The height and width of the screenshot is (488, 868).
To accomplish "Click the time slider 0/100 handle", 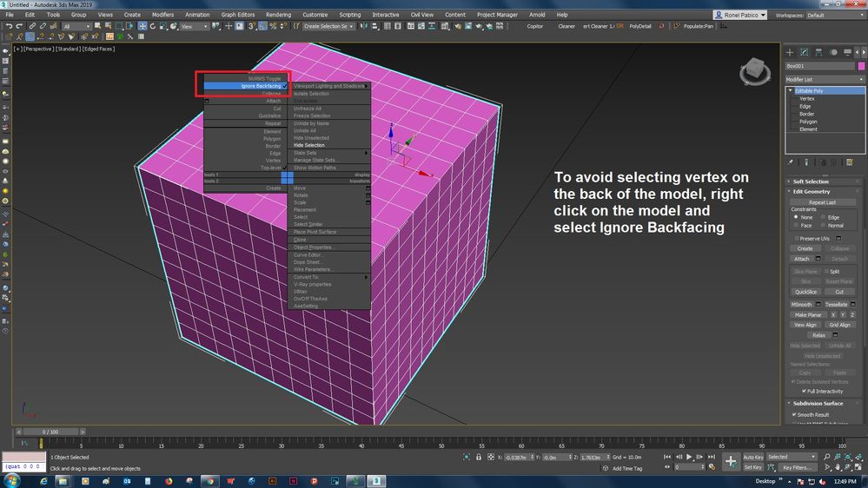I will click(x=50, y=432).
